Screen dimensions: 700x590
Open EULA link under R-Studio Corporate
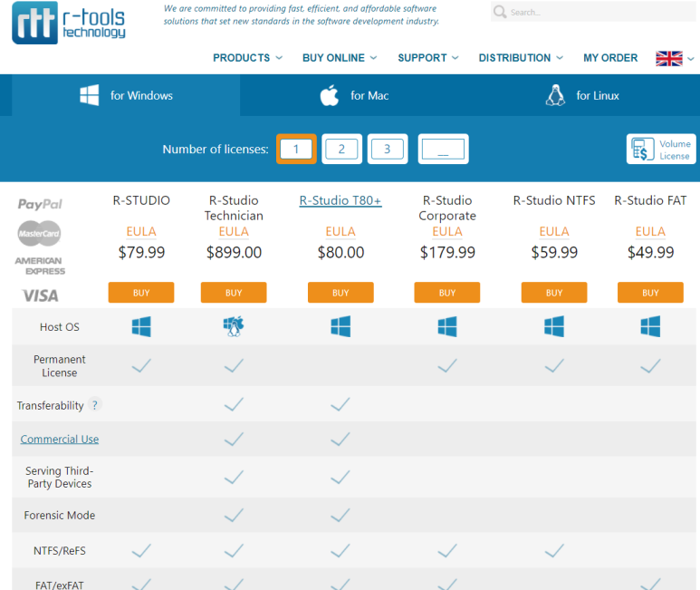tap(447, 231)
